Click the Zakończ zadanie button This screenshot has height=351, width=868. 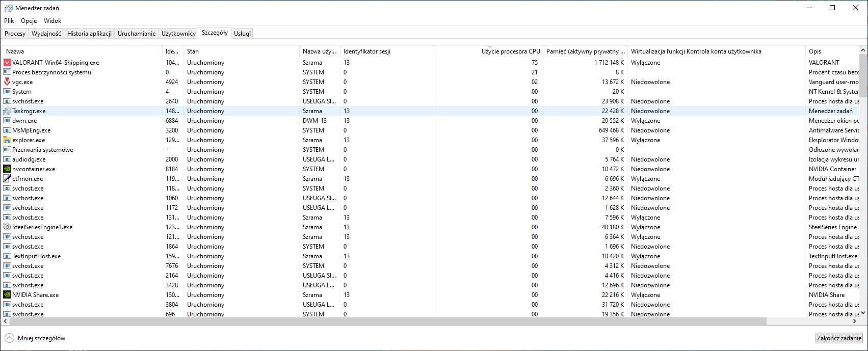coord(839,338)
